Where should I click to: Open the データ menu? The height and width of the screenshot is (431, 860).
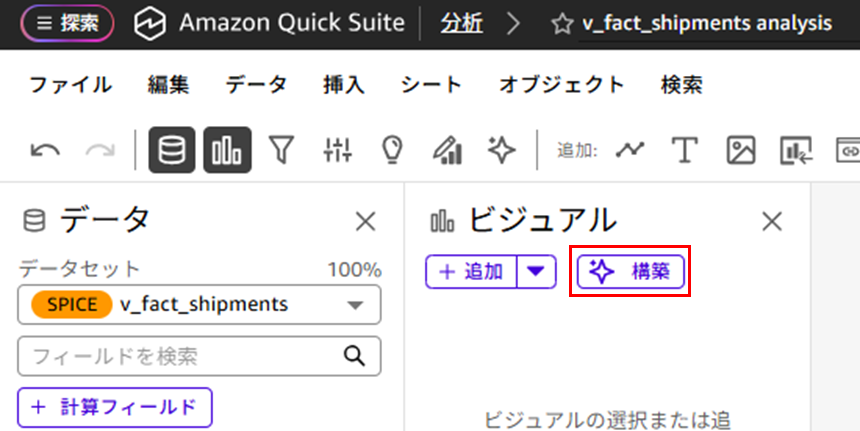(256, 85)
